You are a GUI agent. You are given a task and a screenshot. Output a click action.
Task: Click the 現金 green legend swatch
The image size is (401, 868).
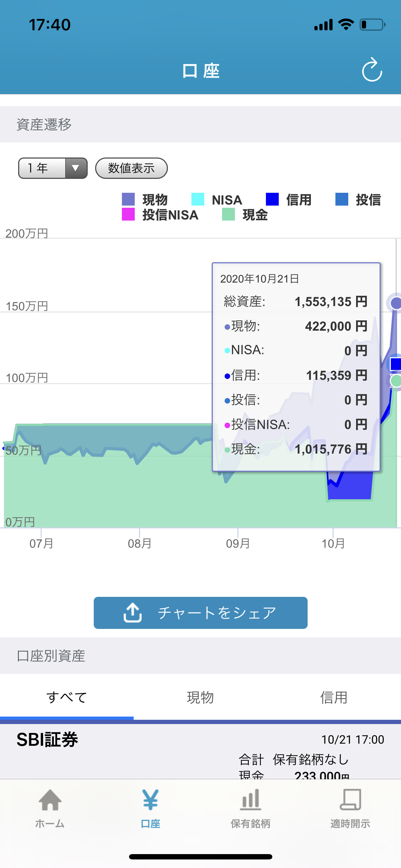pos(228,215)
